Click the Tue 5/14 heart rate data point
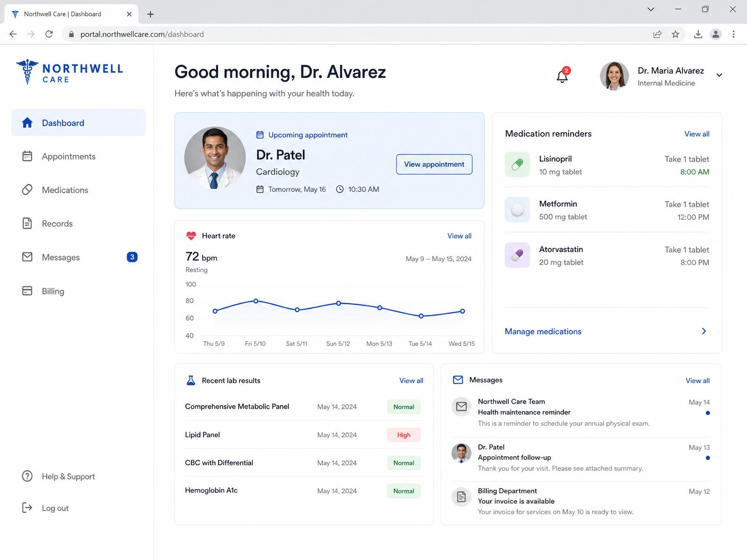 point(421,316)
